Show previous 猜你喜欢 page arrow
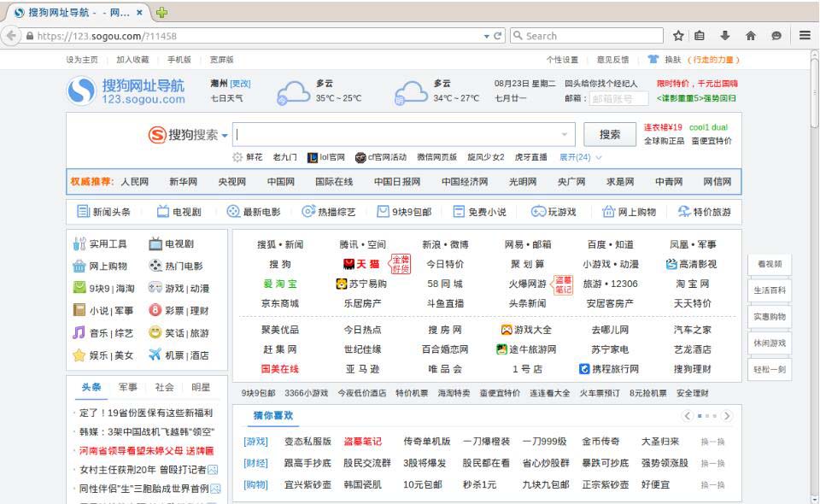The width and height of the screenshot is (820, 504). coord(687,416)
